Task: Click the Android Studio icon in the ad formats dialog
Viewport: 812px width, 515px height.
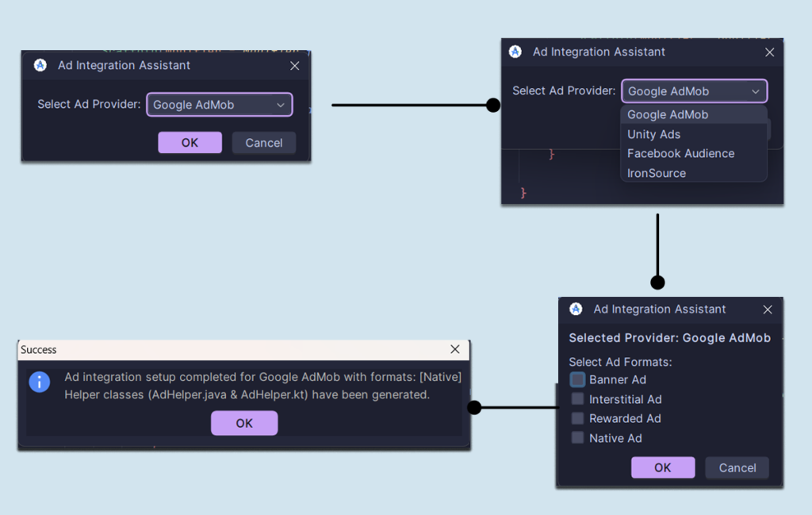Action: coord(576,309)
